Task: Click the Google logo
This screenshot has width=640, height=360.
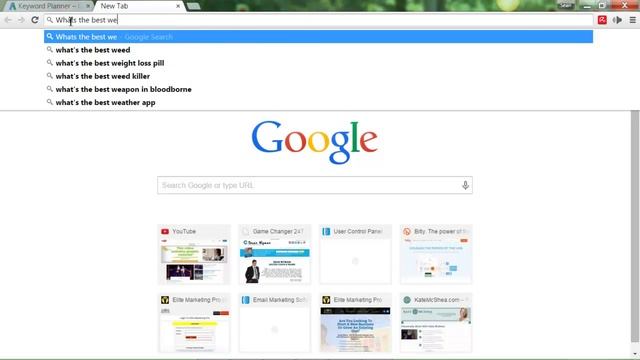Action: [314, 142]
